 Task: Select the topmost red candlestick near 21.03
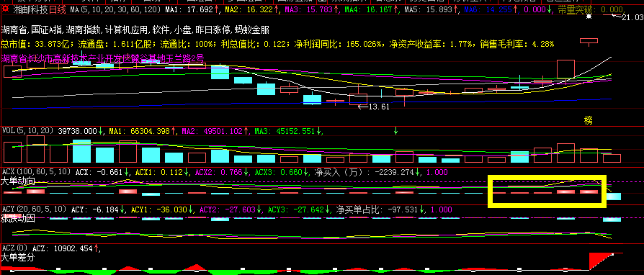pyautogui.click(x=589, y=41)
